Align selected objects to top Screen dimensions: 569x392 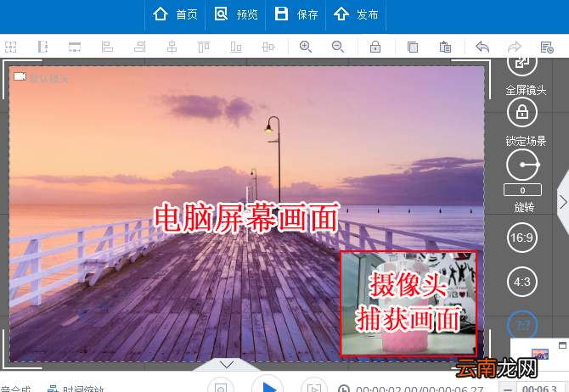(x=204, y=47)
